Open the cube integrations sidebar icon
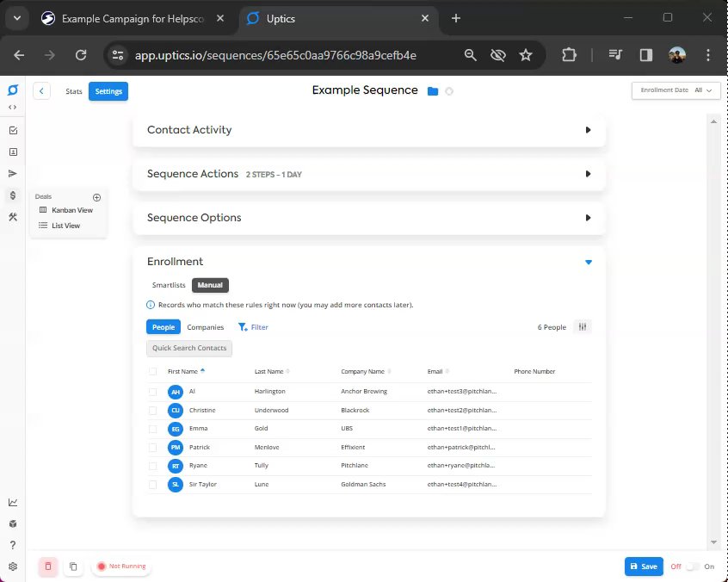This screenshot has height=582, width=728. tap(13, 523)
